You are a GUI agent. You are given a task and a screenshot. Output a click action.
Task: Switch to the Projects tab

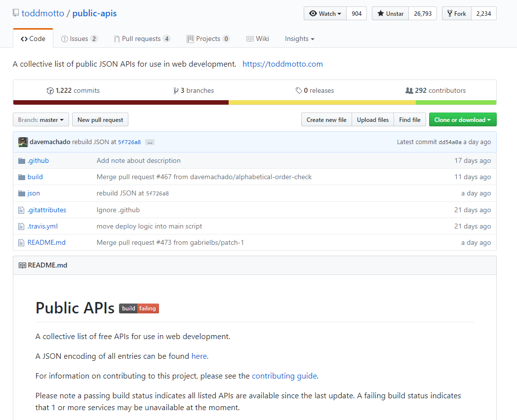(x=208, y=39)
